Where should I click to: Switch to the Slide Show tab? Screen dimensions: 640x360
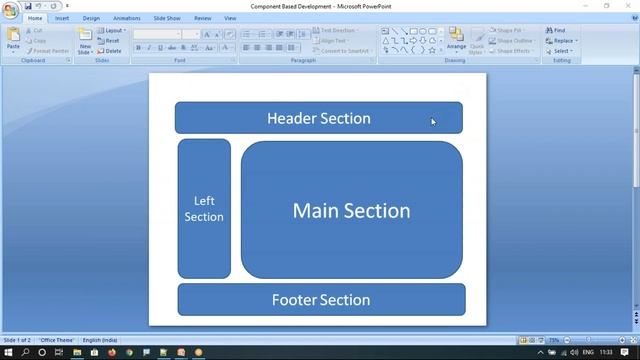point(167,18)
